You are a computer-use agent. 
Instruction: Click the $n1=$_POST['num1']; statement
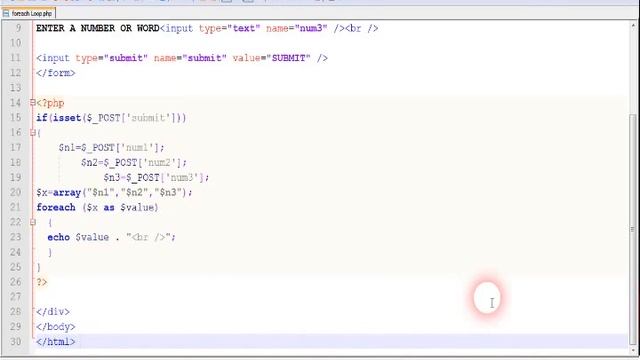(111, 148)
